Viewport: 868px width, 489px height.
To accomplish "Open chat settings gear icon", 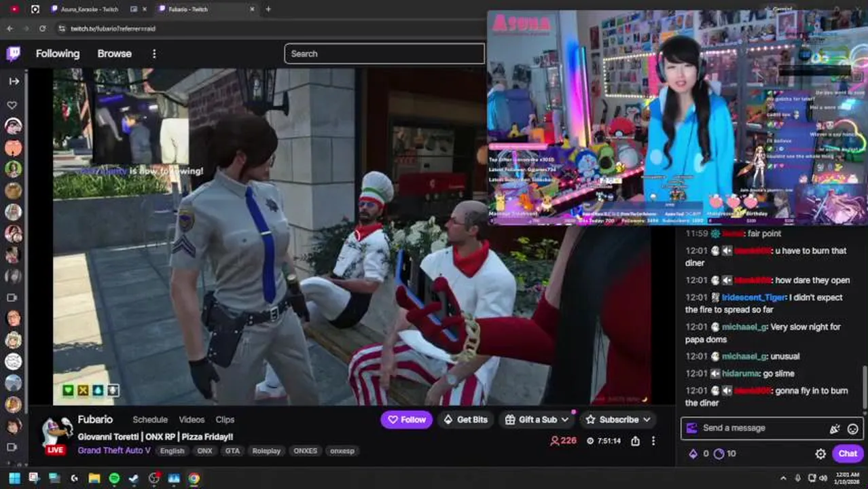I will [820, 454].
